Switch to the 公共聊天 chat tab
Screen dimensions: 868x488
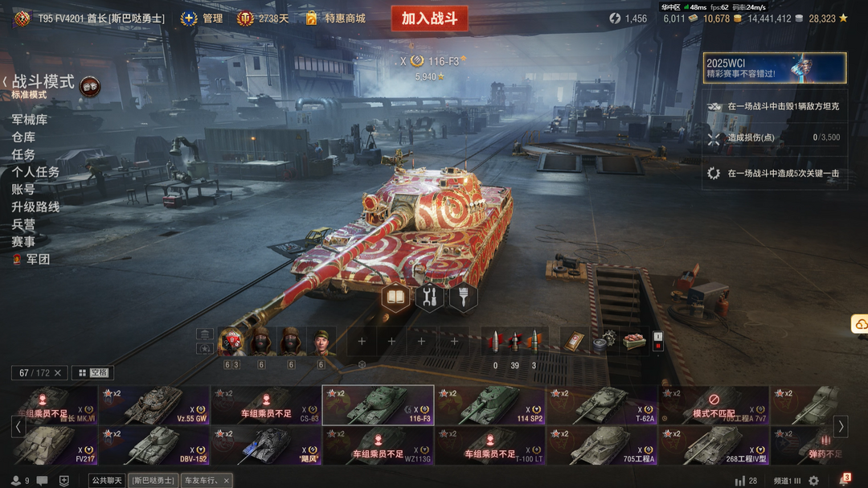(107, 480)
